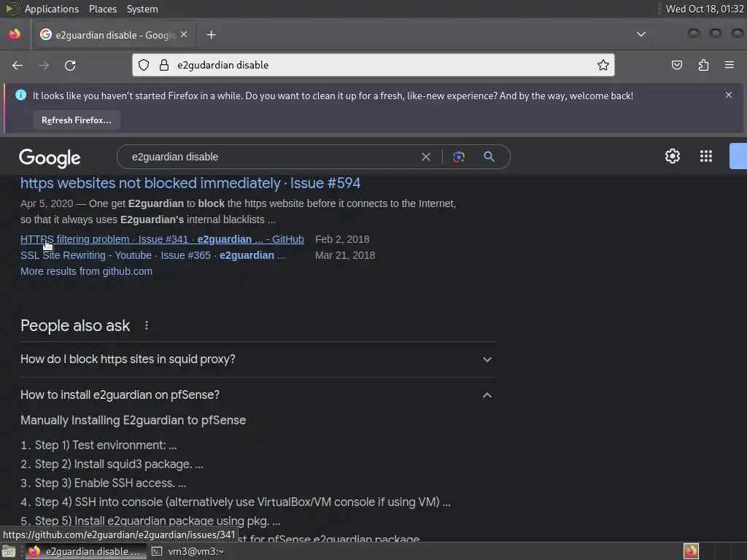Open Google apps grid launcher

click(x=706, y=156)
